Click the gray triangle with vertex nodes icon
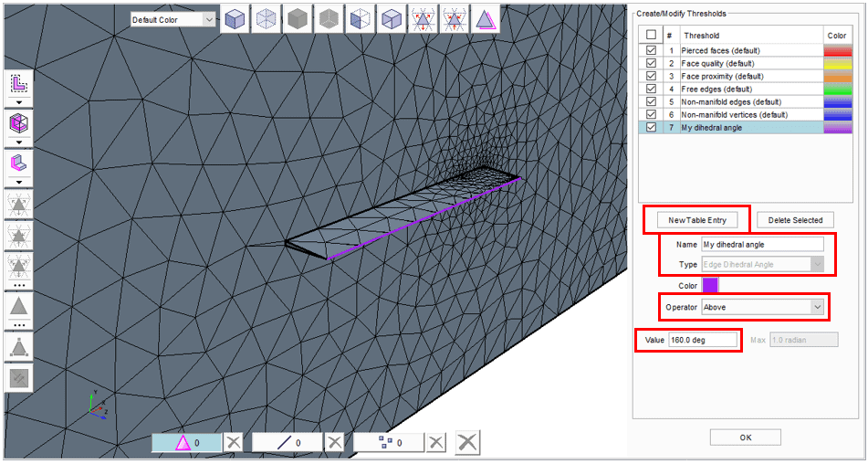This screenshot has width=868, height=464. (x=19, y=347)
